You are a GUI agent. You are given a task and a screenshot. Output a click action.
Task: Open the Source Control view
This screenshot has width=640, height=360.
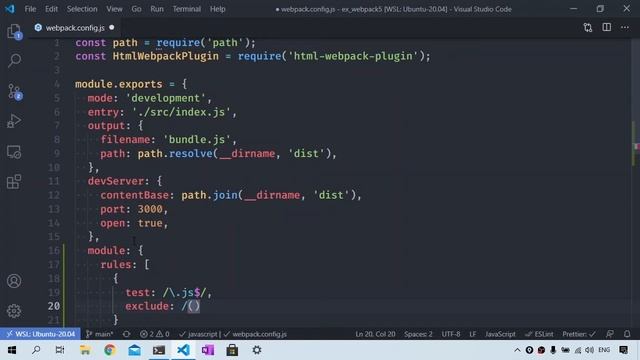point(14,91)
